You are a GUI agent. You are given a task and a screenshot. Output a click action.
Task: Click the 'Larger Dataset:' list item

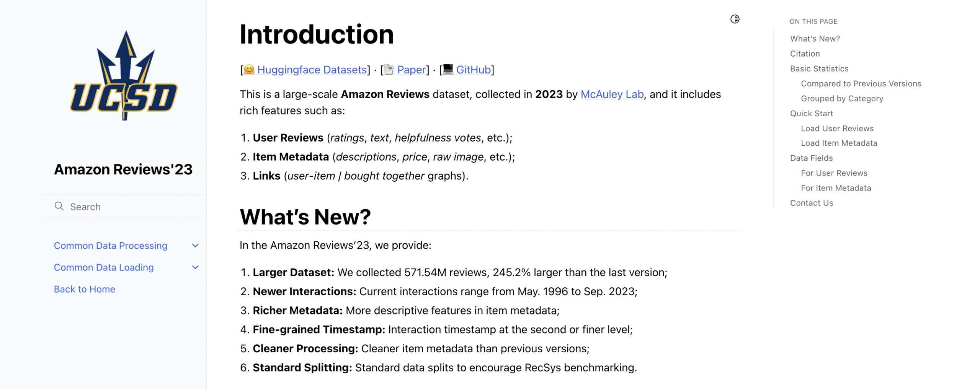tap(459, 272)
